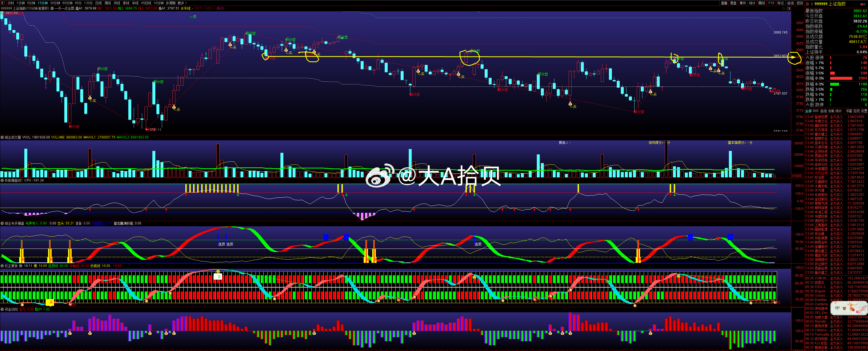The image size is (868, 351).
Task: Select the 1分钟 period
Action: coord(21,3)
